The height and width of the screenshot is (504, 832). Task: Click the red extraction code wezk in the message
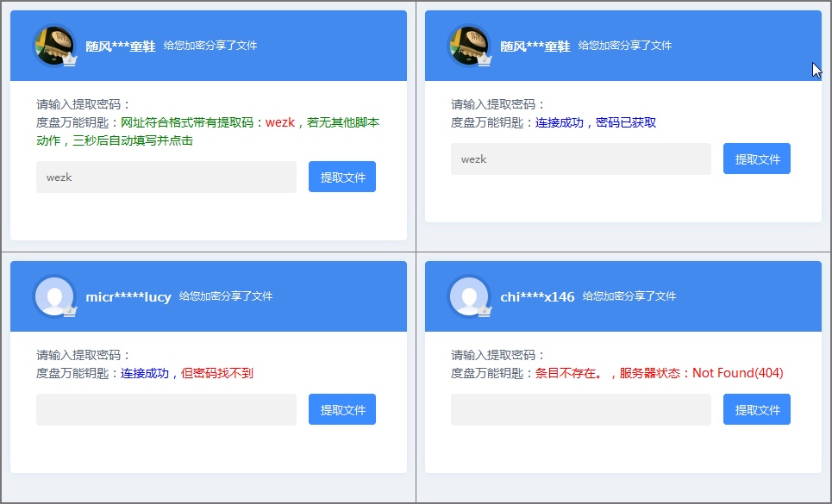tap(280, 122)
